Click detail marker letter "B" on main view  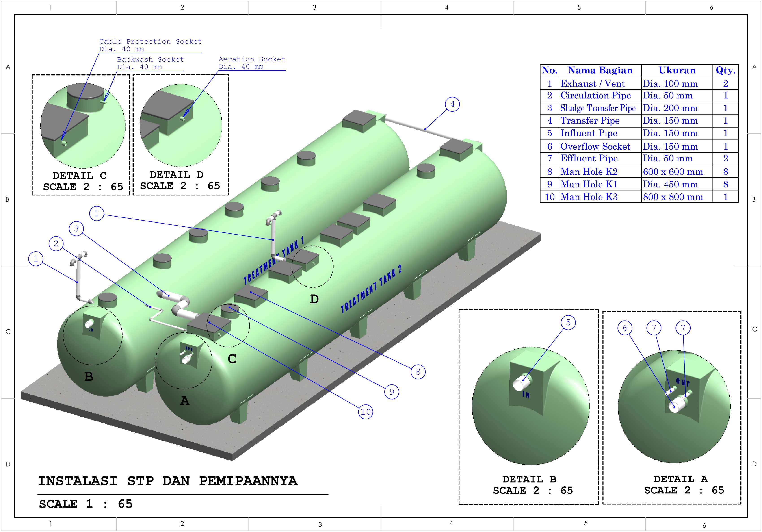(x=89, y=377)
